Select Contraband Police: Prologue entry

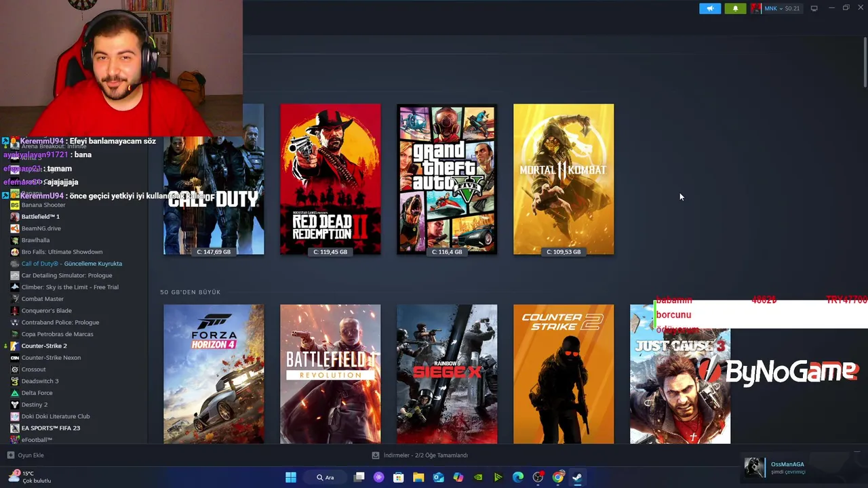[x=60, y=323]
